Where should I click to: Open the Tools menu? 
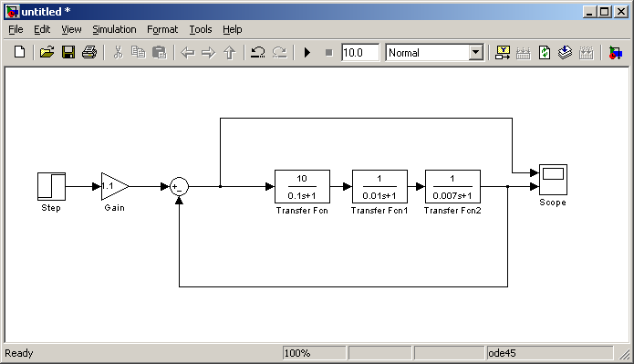tap(201, 29)
